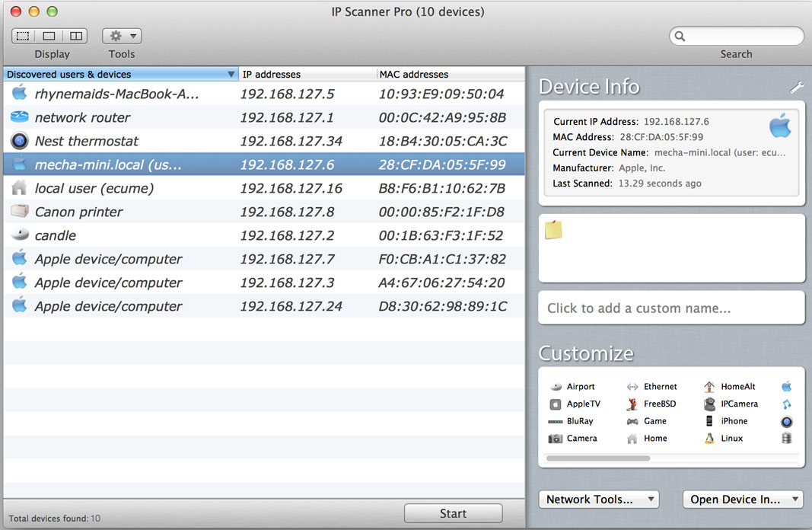The height and width of the screenshot is (530, 812).
Task: Select Canon printer entry
Action: (x=78, y=212)
